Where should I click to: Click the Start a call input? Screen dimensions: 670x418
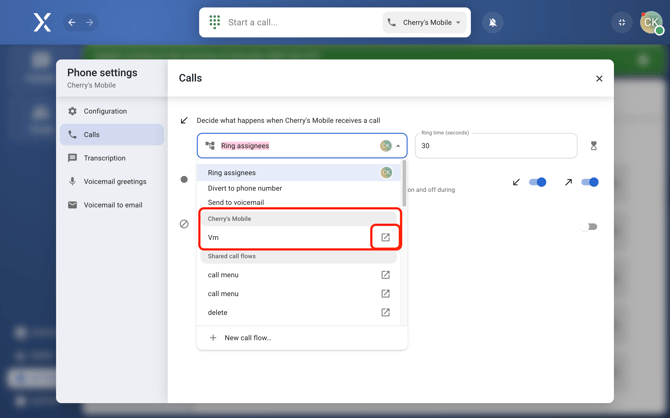(300, 22)
